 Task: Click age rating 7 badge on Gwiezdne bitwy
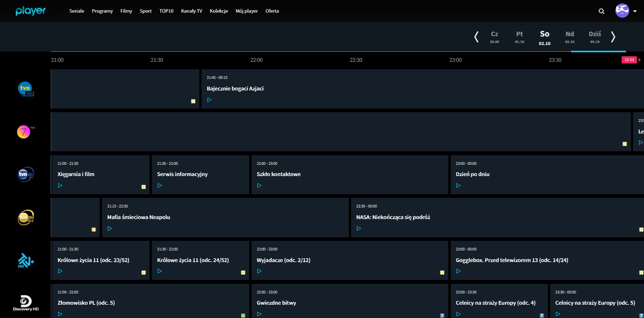coord(442,315)
